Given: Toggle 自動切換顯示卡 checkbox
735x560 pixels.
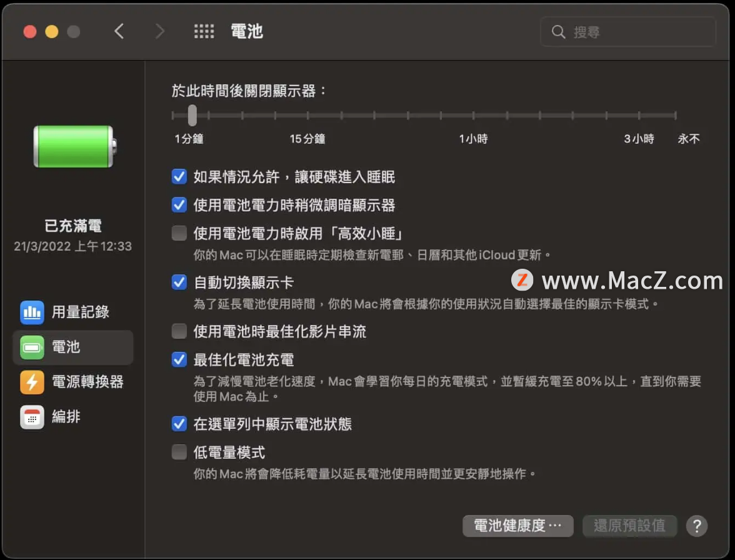Looking at the screenshot, I should (x=179, y=282).
